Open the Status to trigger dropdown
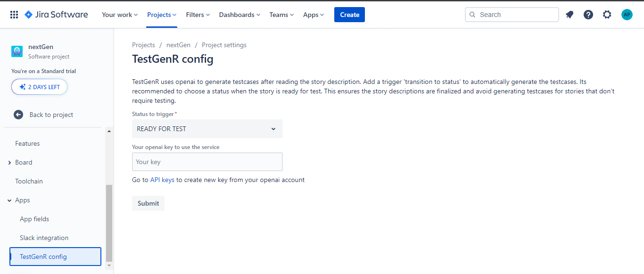 tap(207, 129)
